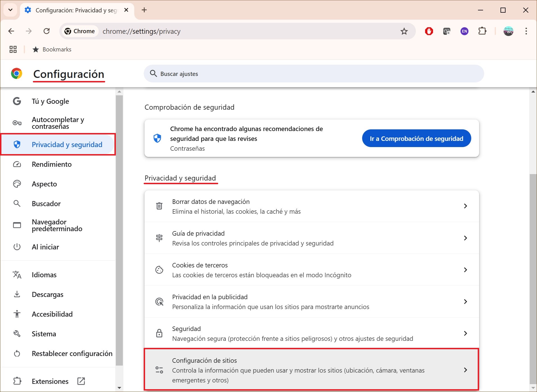
Task: Open Restablecer configuración section
Action: tap(58, 353)
